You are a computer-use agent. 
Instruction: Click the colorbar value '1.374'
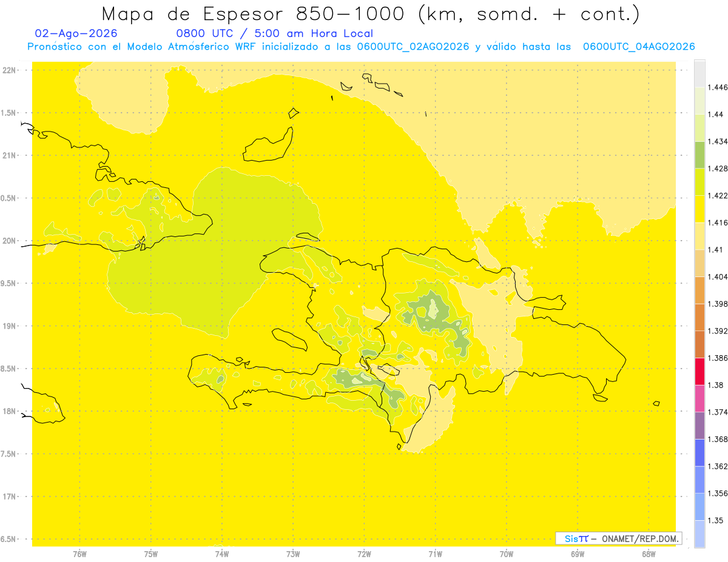[717, 412]
